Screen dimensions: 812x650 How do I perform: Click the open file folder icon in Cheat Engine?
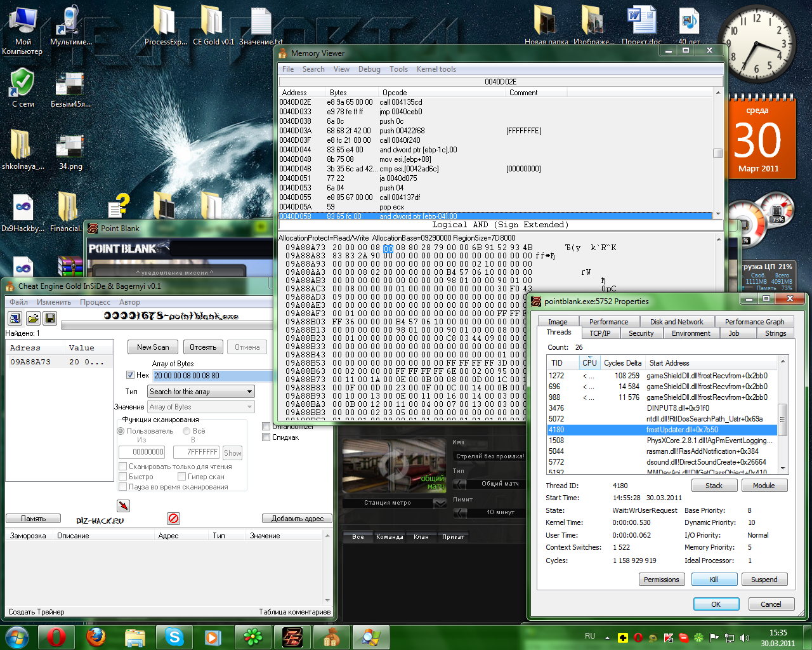33,318
